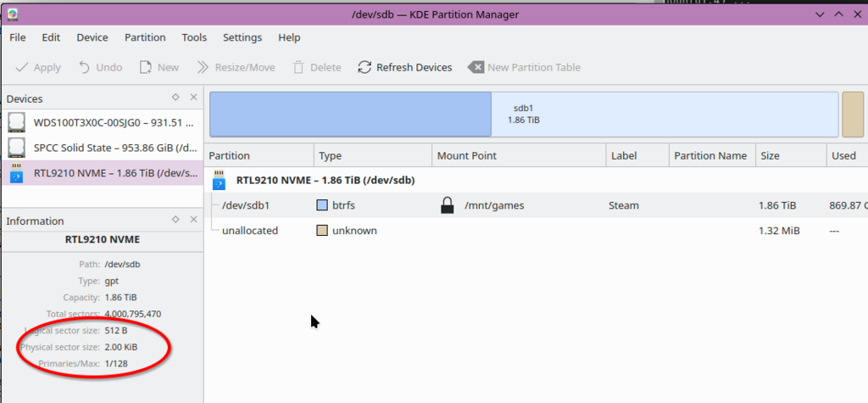Select the WDS100T3X0C device in list
This screenshot has height=403, width=868.
click(102, 122)
